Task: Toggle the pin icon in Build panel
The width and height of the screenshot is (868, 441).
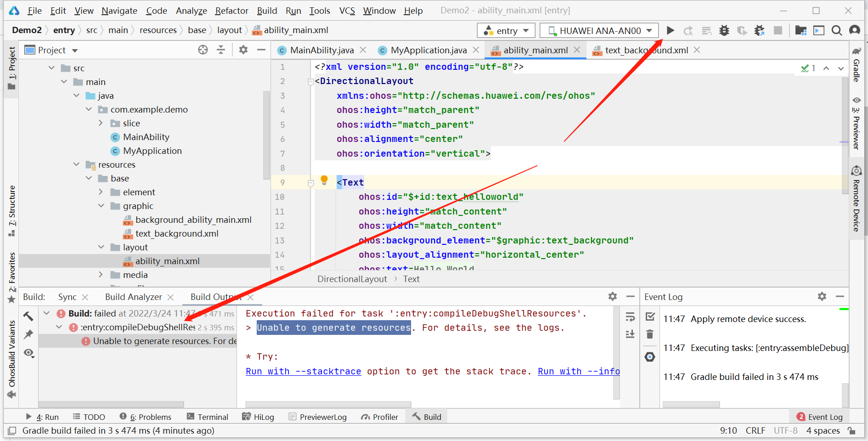Action: pyautogui.click(x=28, y=334)
